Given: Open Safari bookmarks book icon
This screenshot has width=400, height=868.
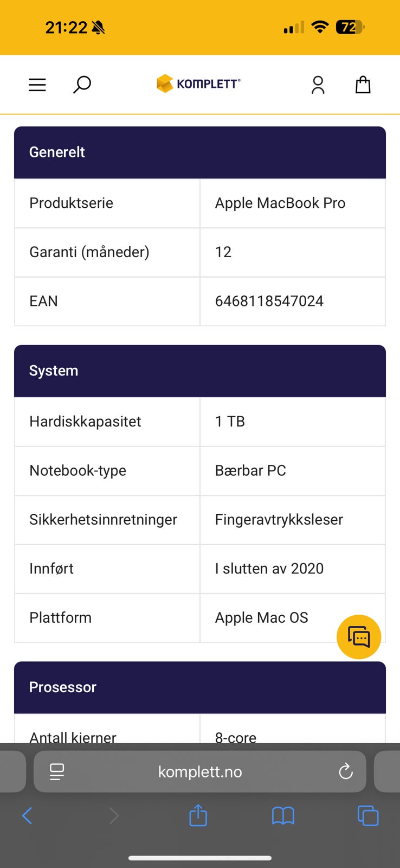Looking at the screenshot, I should (283, 815).
